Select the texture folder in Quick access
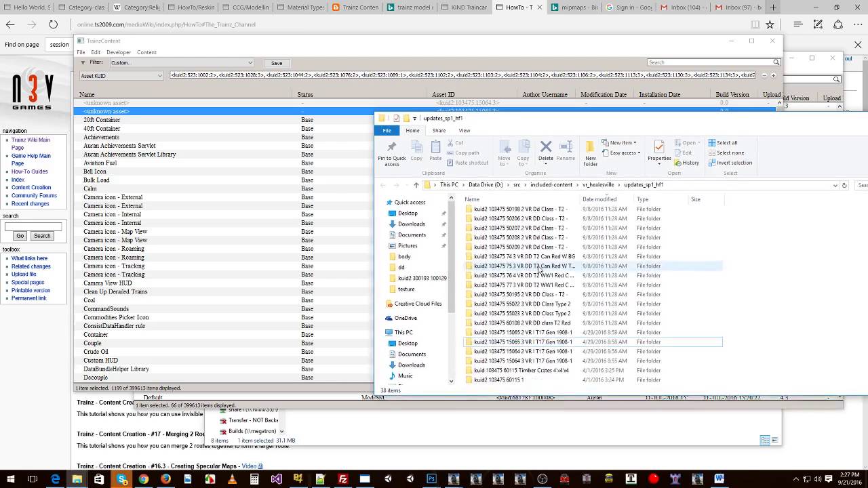Viewport: 868px width, 488px height. click(x=406, y=289)
